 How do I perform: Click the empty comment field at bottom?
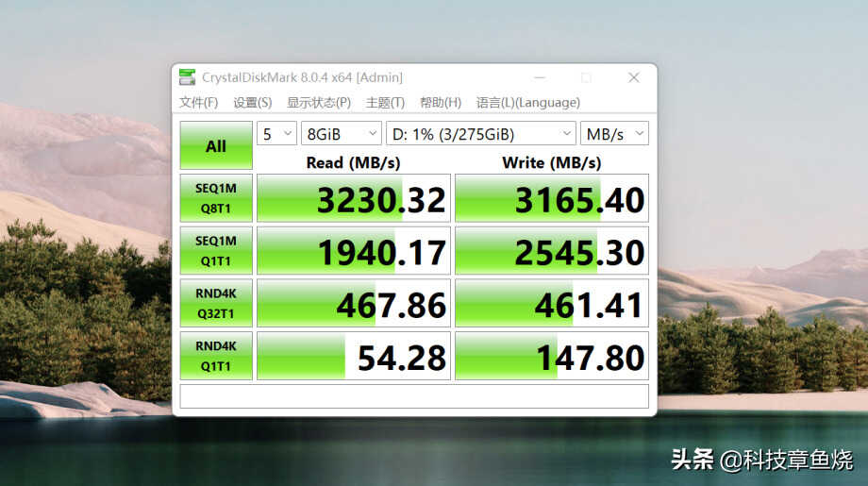(414, 396)
